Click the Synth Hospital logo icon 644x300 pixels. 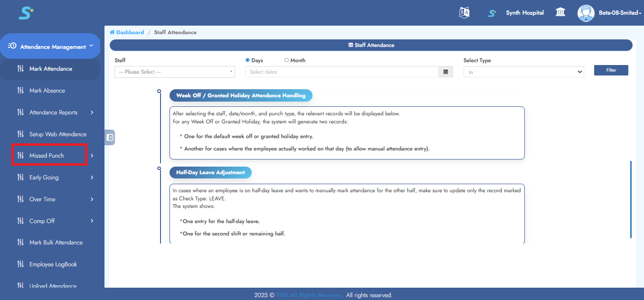(492, 13)
